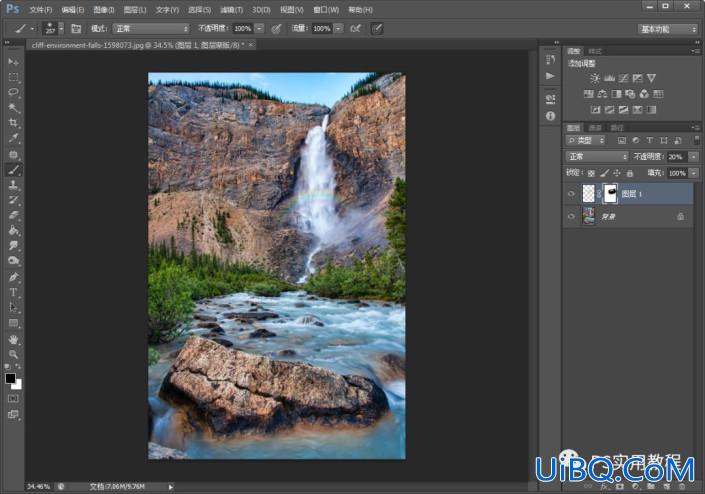The image size is (705, 494).
Task: Add a Channel Mixer adjustment
Action: coord(644,94)
